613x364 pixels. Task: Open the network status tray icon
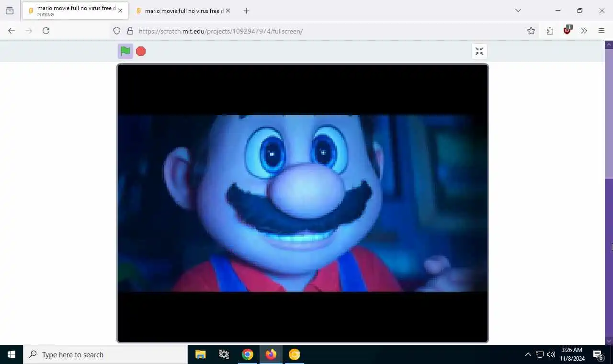click(x=540, y=354)
